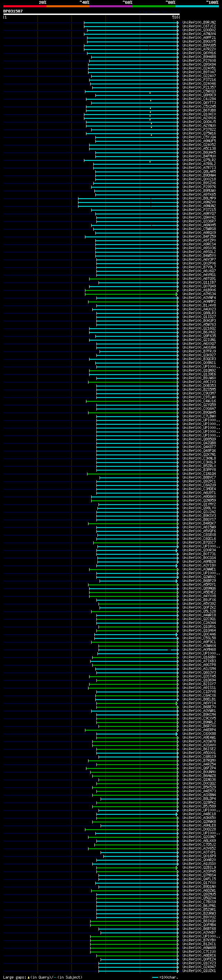The height and width of the screenshot is (980, 222).
Task: Pick the UniRef100_Q75W16 hit name
Action: tap(199, 133)
